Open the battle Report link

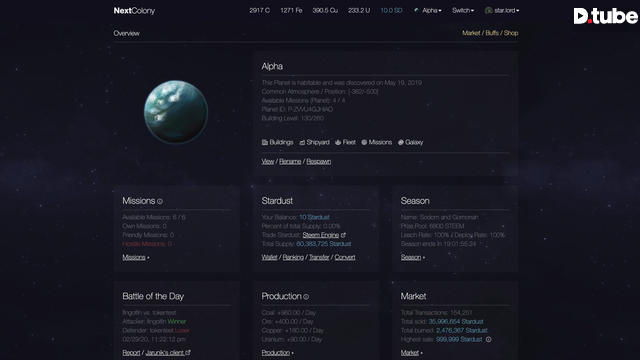pos(131,353)
